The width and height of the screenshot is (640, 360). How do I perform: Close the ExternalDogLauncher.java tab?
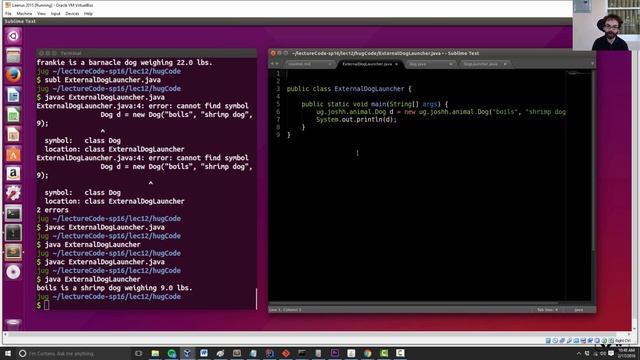[x=396, y=64]
